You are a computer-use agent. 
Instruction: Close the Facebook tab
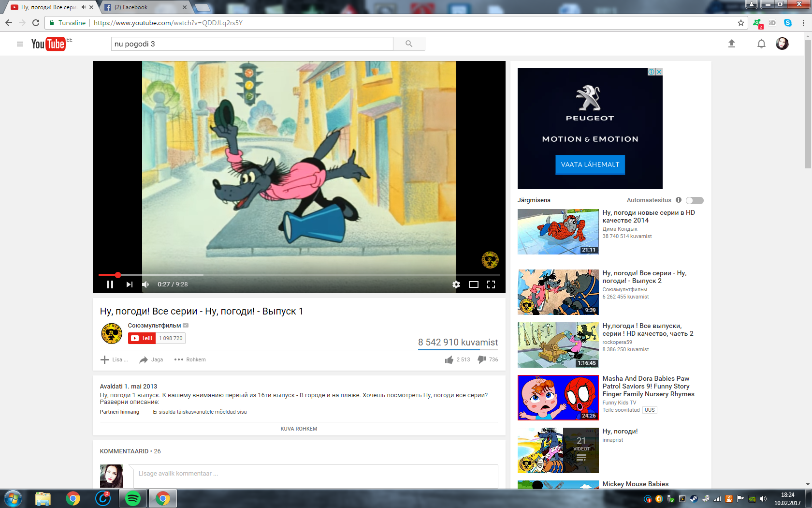[x=184, y=7]
